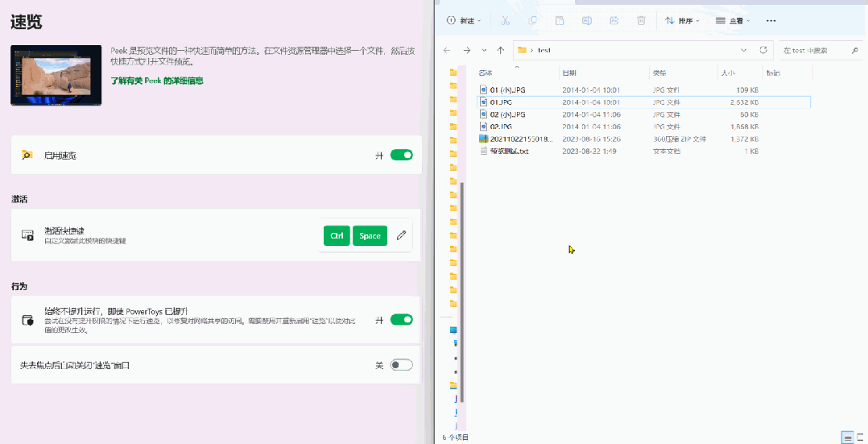Screen dimensions: 868x444
Task: Click the Peek magnifier icon beside 启用速览
Action: click(27, 156)
